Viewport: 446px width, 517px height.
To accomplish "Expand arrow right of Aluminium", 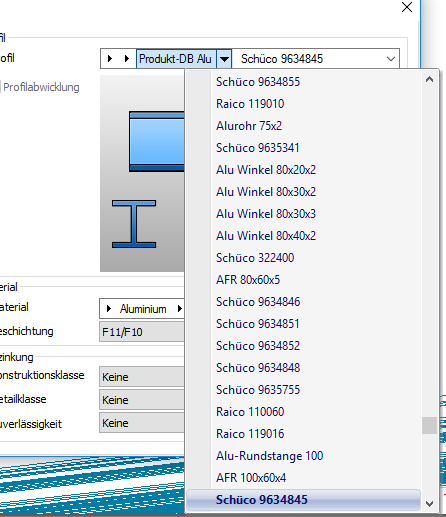I will pyautogui.click(x=179, y=309).
